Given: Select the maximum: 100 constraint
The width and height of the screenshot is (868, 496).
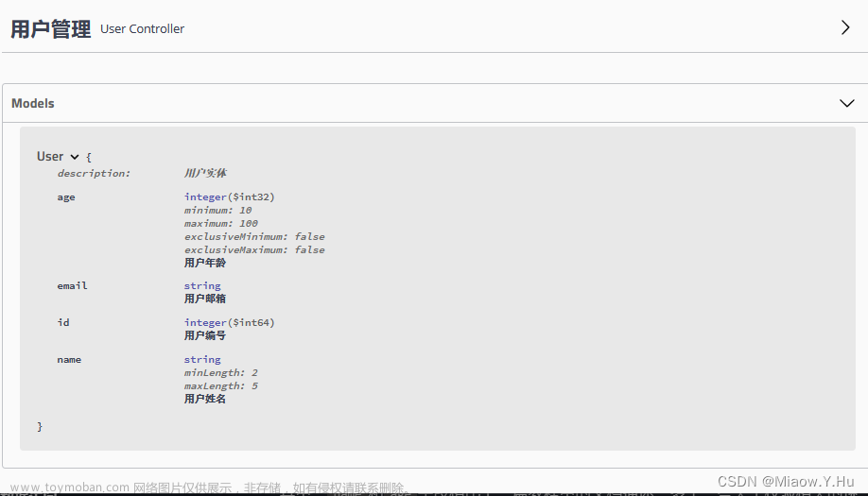Looking at the screenshot, I should coord(221,223).
